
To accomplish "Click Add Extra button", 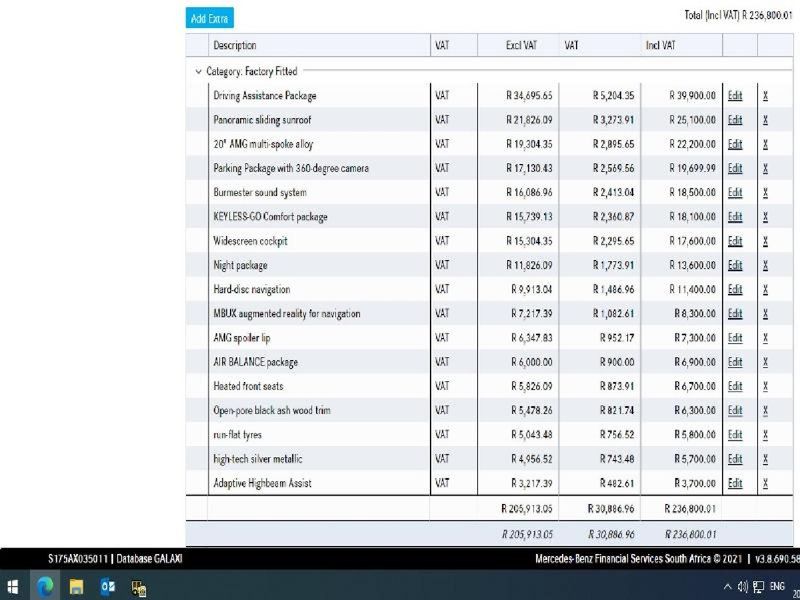I will tap(210, 18).
